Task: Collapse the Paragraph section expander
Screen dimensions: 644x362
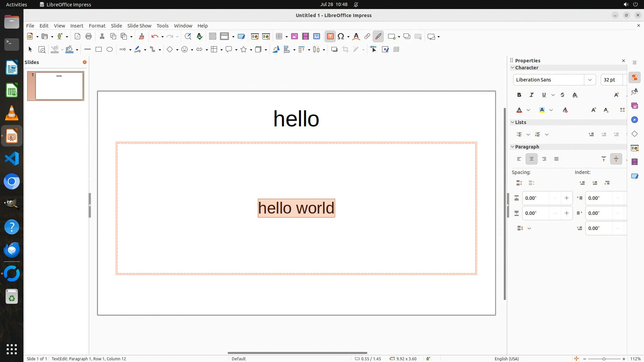Action: (x=513, y=147)
